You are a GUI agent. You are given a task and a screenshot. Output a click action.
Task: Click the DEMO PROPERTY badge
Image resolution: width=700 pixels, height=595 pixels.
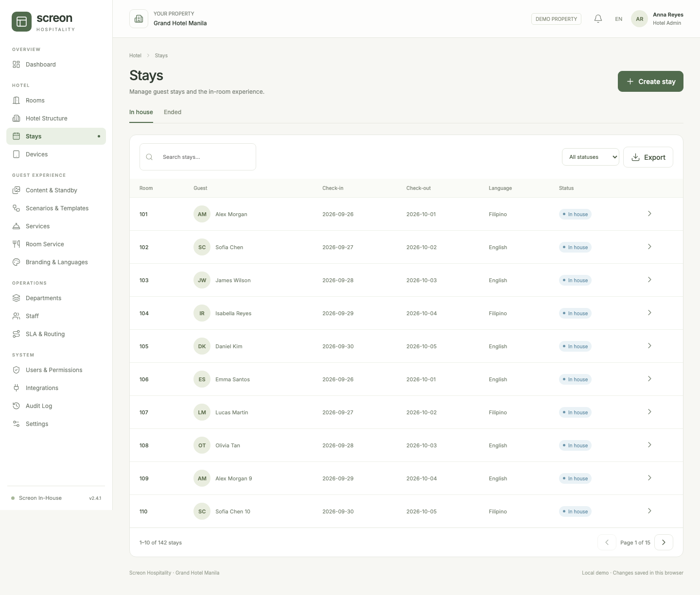click(x=556, y=19)
